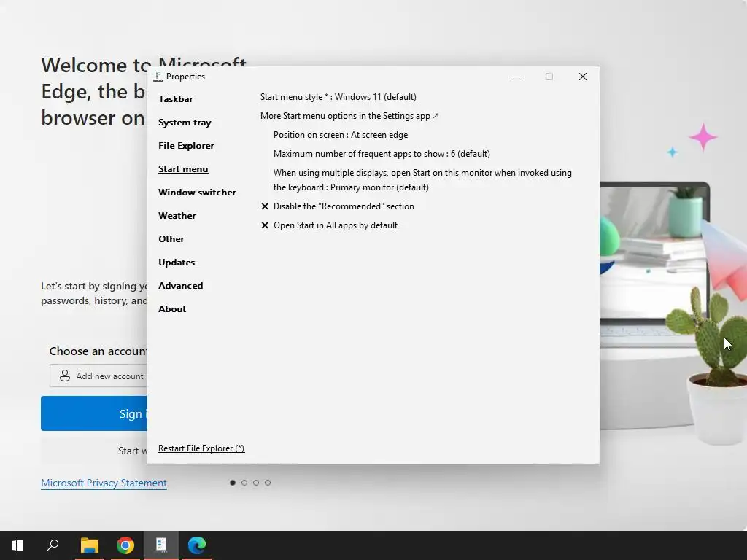Launch File Explorer from taskbar
This screenshot has width=747, height=560.
pos(90,545)
